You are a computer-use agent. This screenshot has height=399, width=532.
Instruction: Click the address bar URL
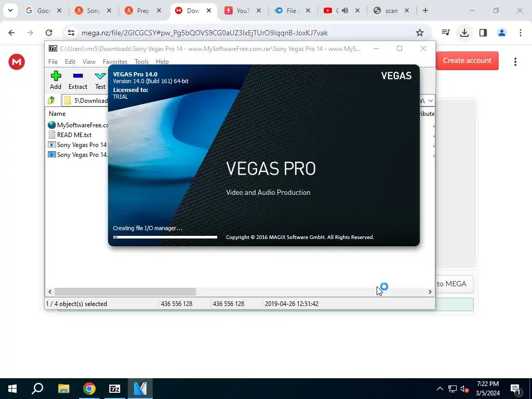(x=205, y=33)
